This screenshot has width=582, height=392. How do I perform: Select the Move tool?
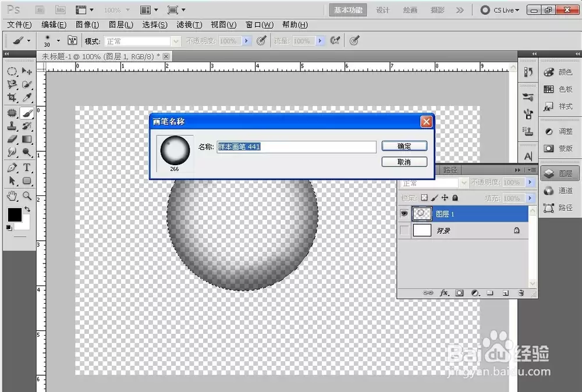click(x=27, y=71)
